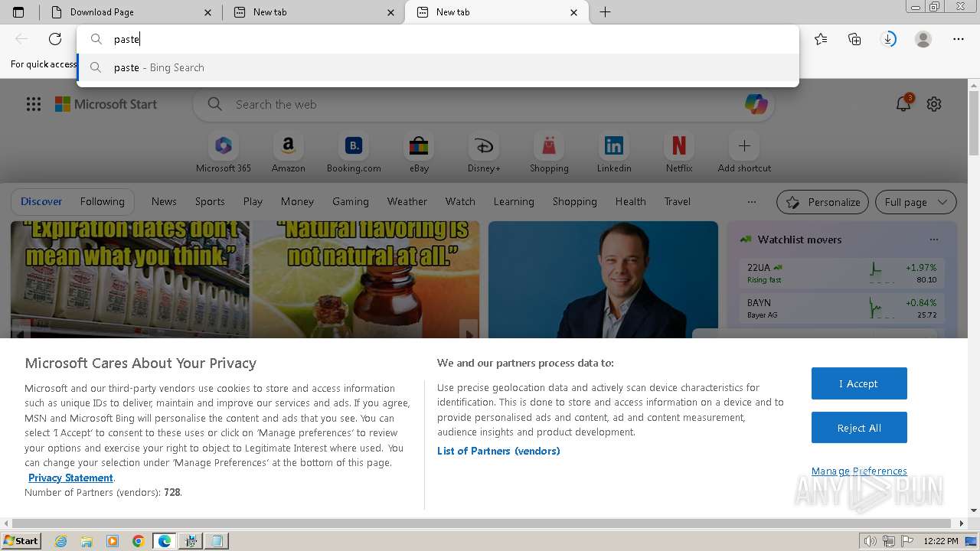Close the Download Page tab
The width and height of the screenshot is (980, 551).
[208, 12]
